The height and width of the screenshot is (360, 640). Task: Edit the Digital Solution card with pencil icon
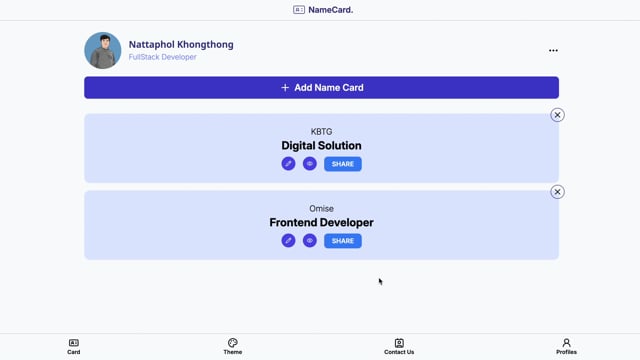pyautogui.click(x=288, y=164)
